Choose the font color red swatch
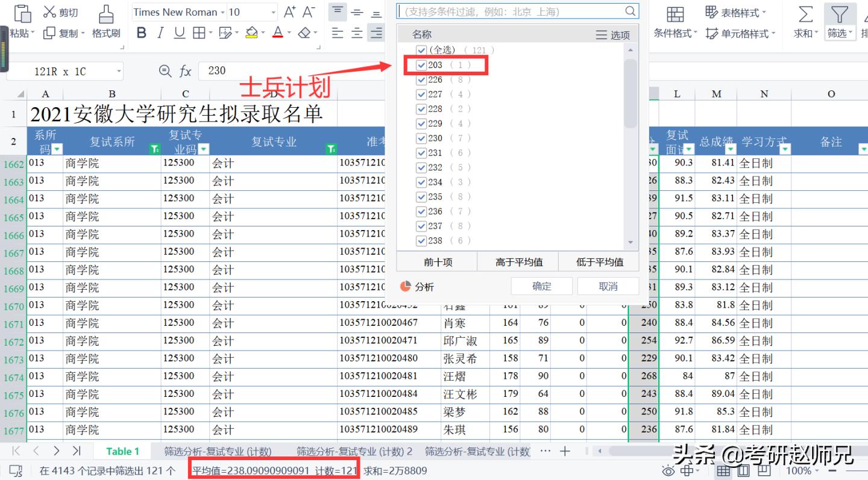This screenshot has width=868, height=480. pos(278,33)
